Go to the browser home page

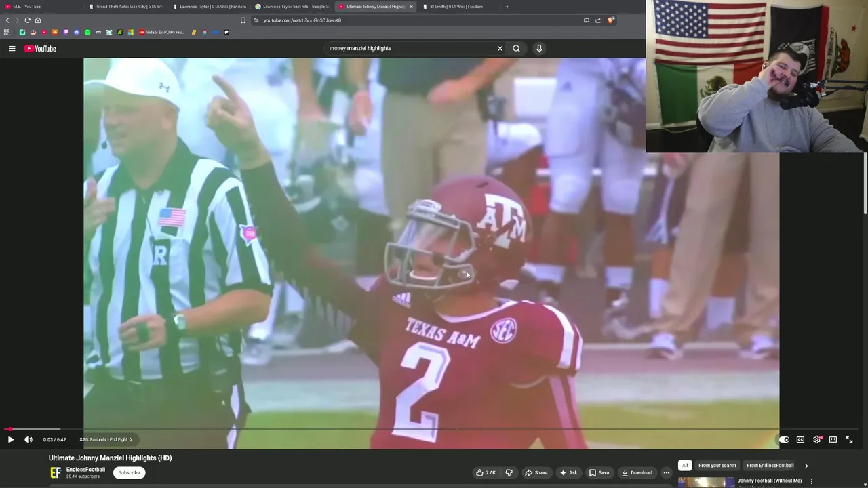coord(38,20)
